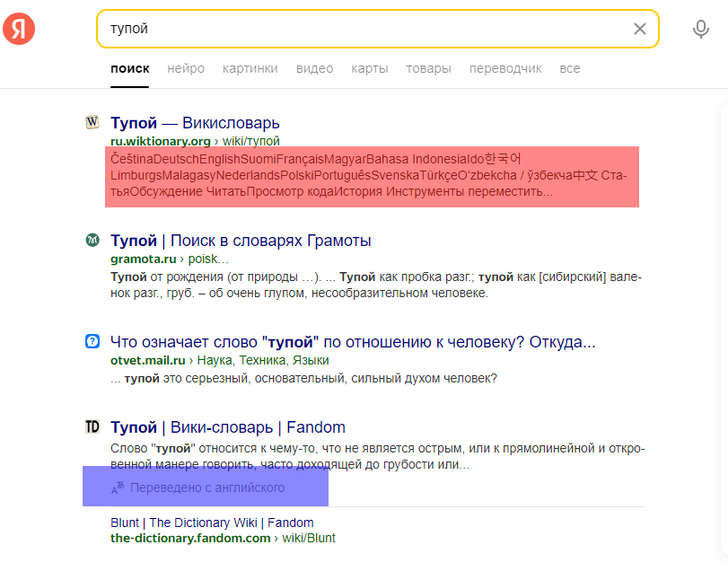Screen dimensions: 728x571
Task: Activate voice search microphone
Action: click(x=701, y=29)
